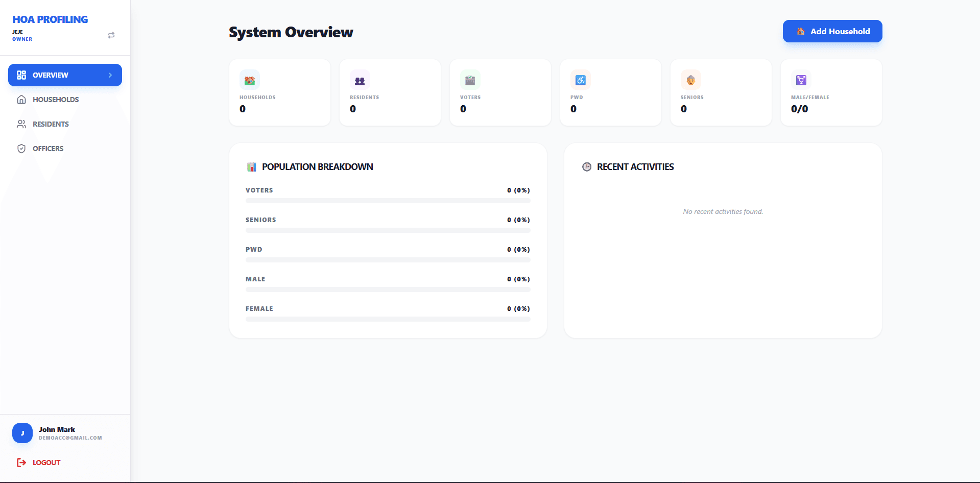Click the RECENT ACTIVITIES title
Viewport: 980px width, 483px height.
click(x=635, y=167)
